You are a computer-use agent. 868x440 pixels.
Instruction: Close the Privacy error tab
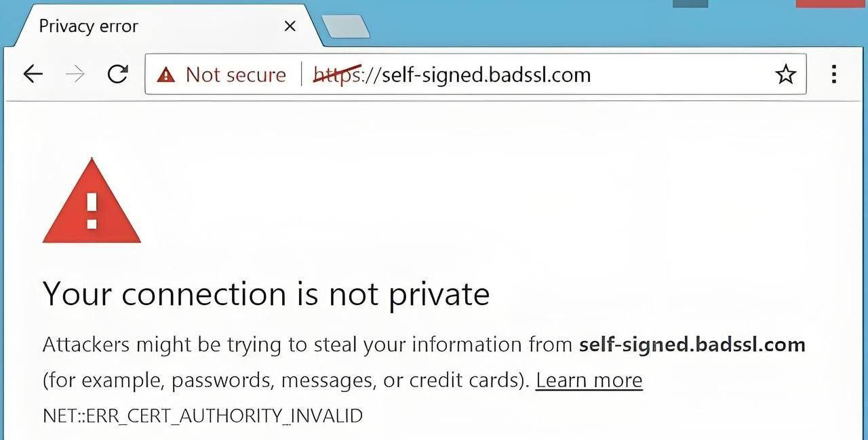tap(290, 26)
